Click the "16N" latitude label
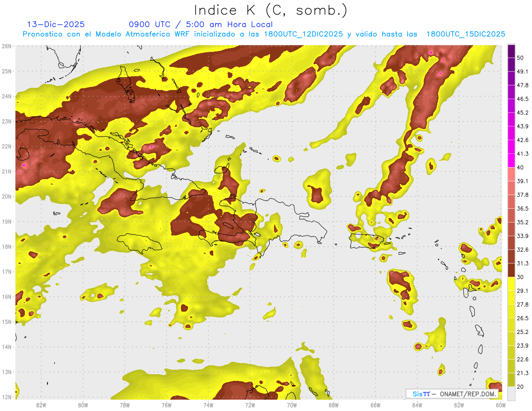The width and height of the screenshot is (532, 411). [x=6, y=297]
